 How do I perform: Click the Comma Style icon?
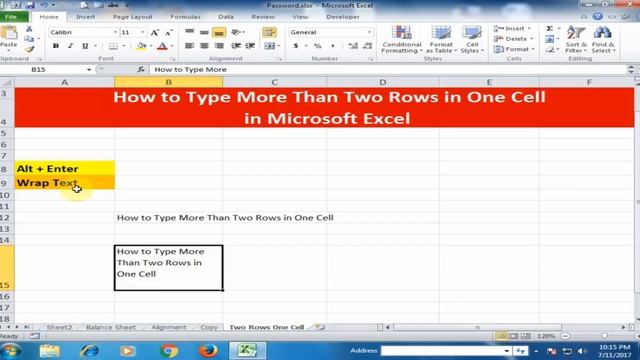333,46
